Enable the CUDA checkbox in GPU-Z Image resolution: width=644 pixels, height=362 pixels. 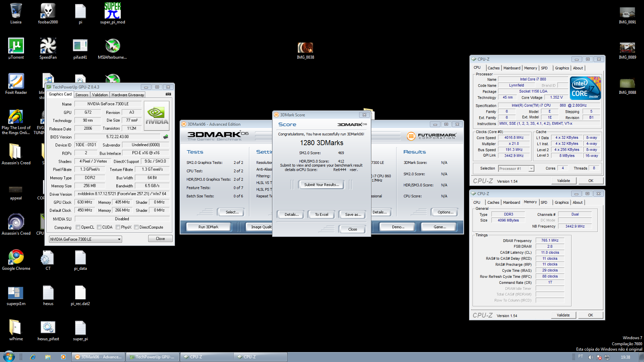point(99,227)
